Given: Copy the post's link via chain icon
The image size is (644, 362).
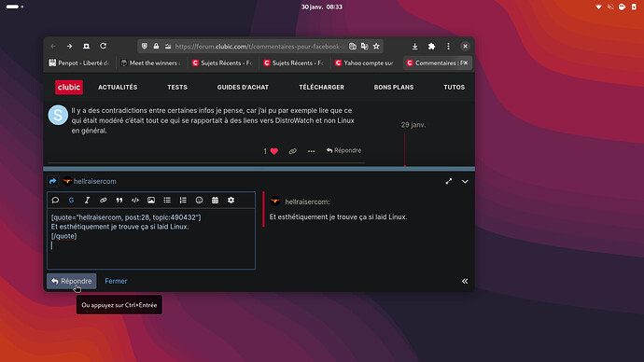Looking at the screenshot, I should pyautogui.click(x=292, y=151).
